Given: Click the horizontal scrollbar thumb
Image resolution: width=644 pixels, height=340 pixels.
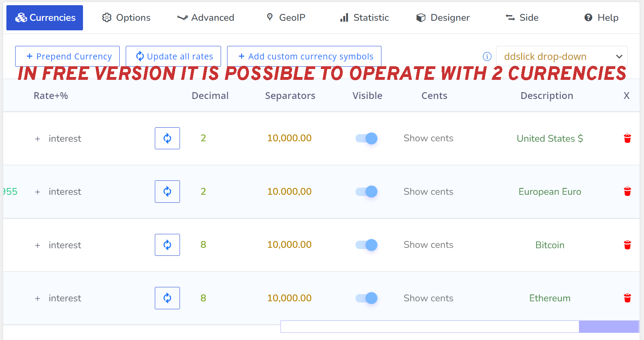Looking at the screenshot, I should (608, 326).
